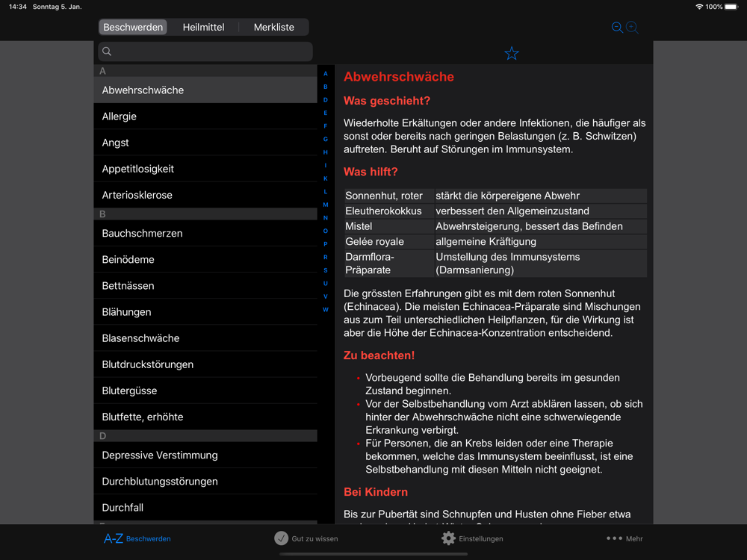Image resolution: width=747 pixels, height=560 pixels.
Task: Tap the Mistel table cell
Action: (388, 226)
